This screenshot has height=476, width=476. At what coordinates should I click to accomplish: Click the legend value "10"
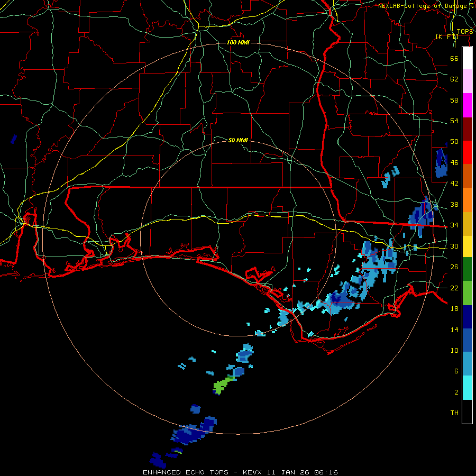pyautogui.click(x=454, y=350)
